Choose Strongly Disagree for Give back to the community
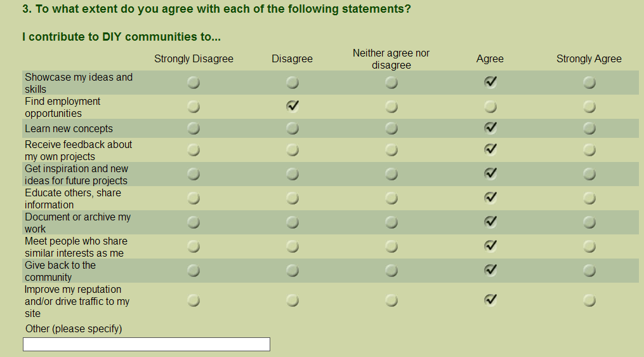The height and width of the screenshot is (357, 644). (194, 271)
